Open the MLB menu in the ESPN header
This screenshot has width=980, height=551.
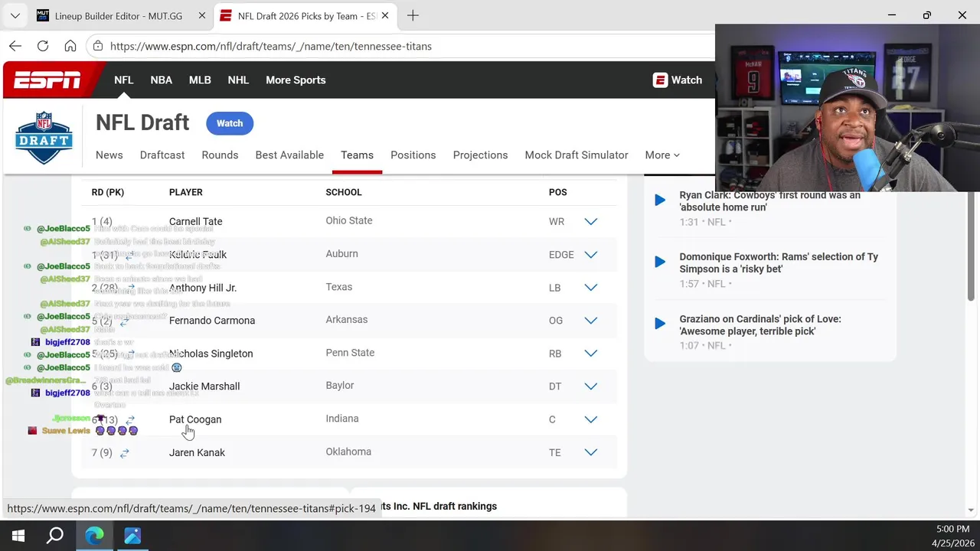tap(200, 80)
